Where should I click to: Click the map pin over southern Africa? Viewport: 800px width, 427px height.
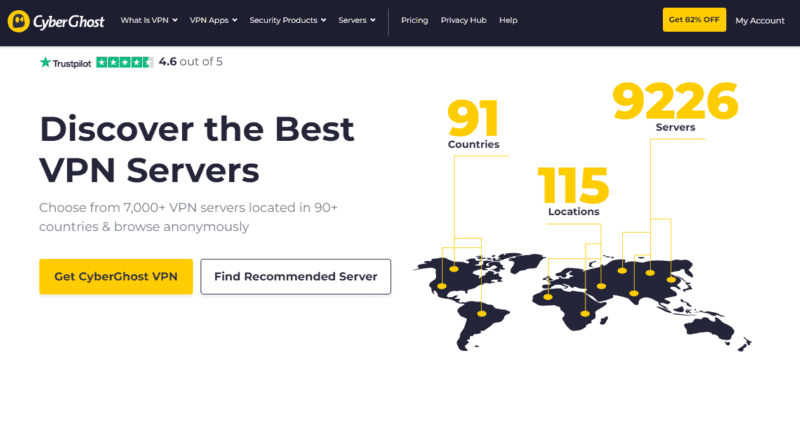(x=585, y=313)
